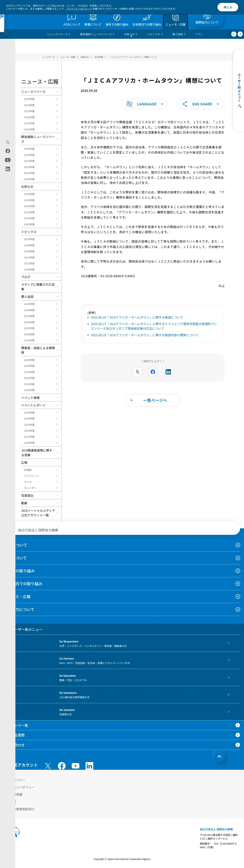Expand the SNS SHARE dropdown
The image size is (244, 868).
(x=200, y=104)
